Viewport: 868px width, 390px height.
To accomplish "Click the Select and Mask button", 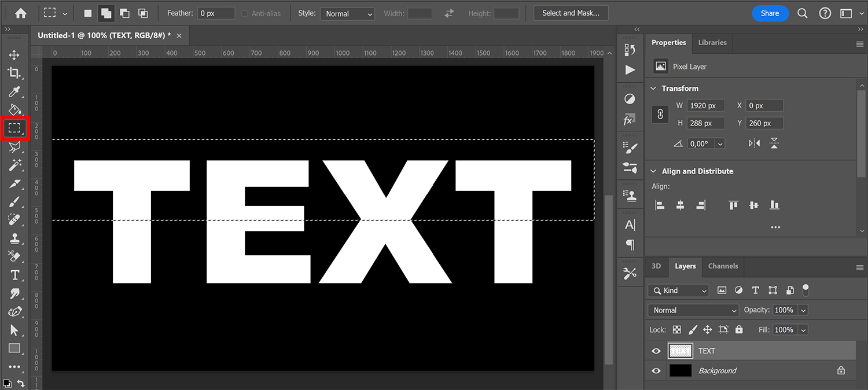I will [571, 13].
